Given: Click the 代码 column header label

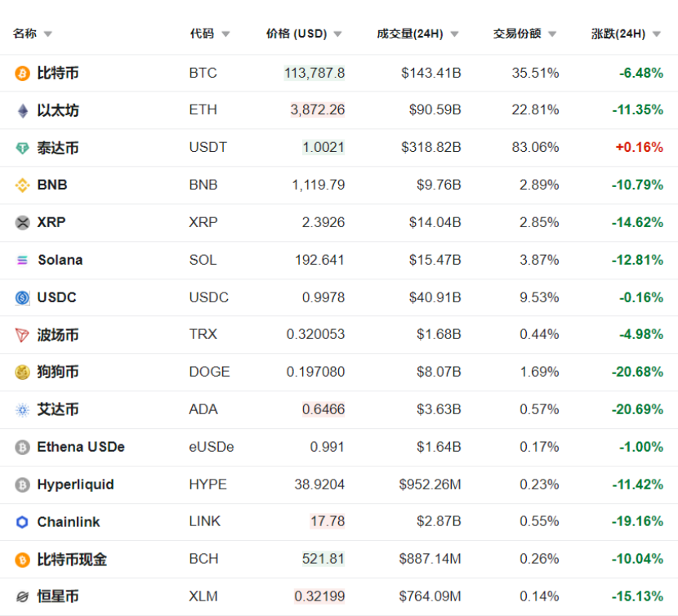Looking at the screenshot, I should click(202, 33).
